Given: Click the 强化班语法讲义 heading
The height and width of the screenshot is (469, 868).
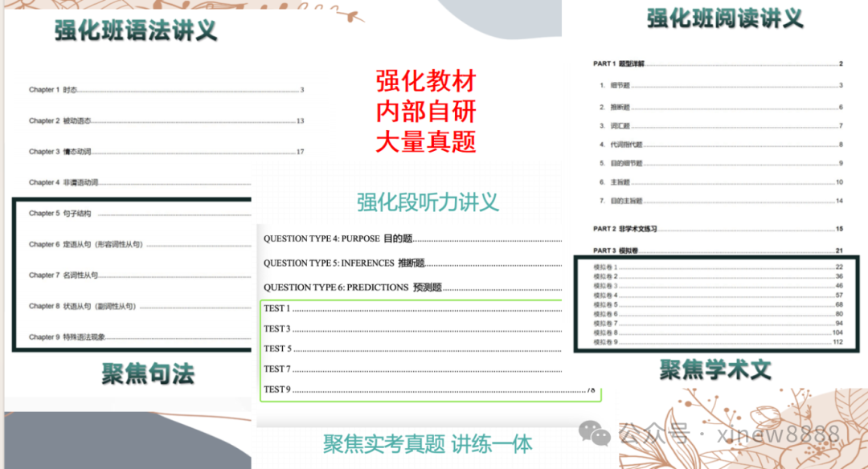Looking at the screenshot, I should 136,31.
